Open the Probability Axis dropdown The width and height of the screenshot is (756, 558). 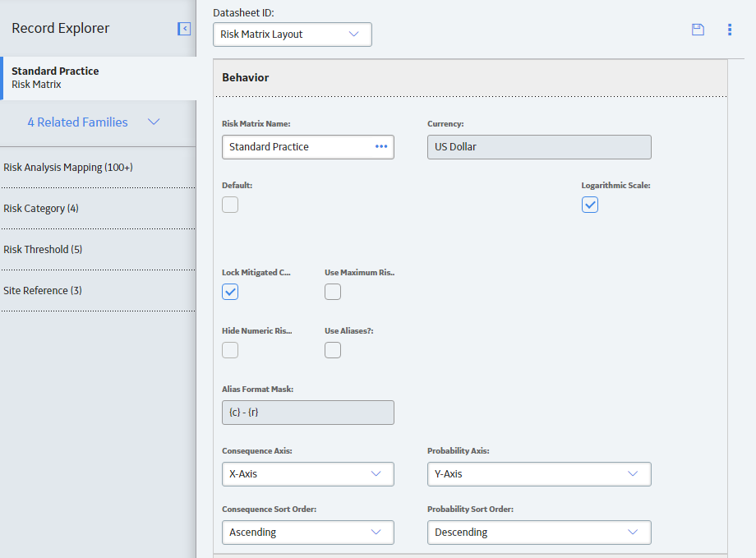point(539,474)
